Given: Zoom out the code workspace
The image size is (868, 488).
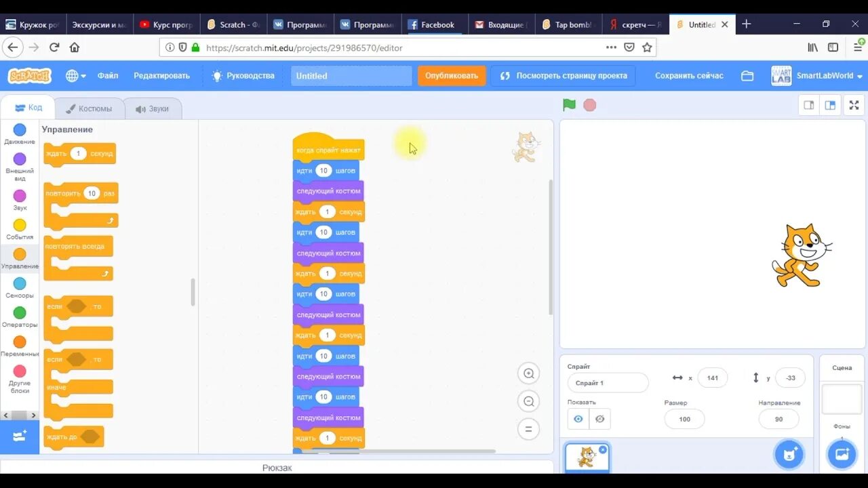Looking at the screenshot, I should pos(529,401).
